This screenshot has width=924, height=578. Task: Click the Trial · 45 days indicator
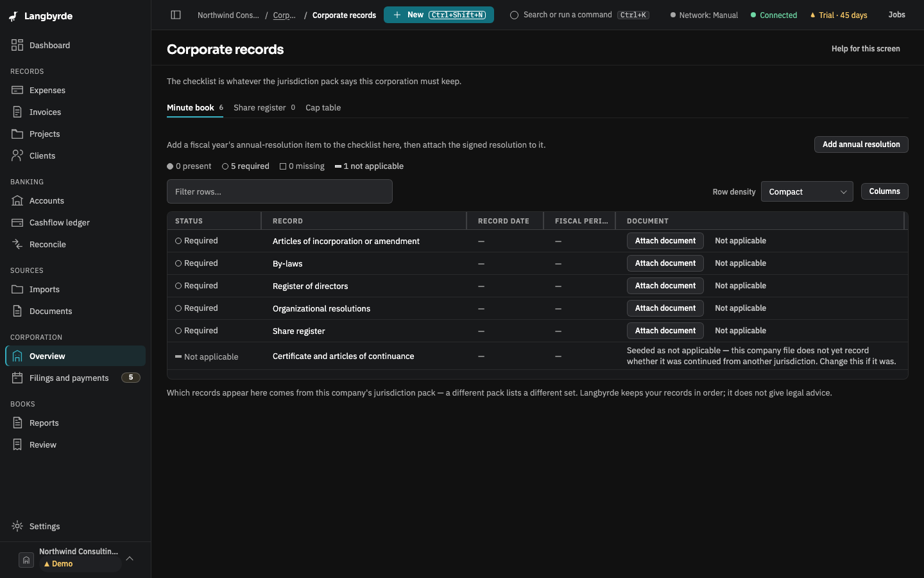tap(839, 15)
